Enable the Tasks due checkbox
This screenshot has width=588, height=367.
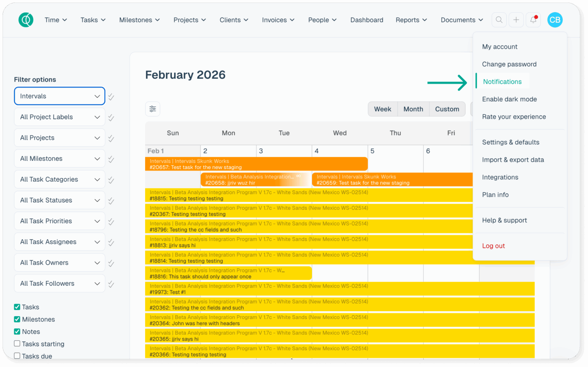pyautogui.click(x=17, y=356)
